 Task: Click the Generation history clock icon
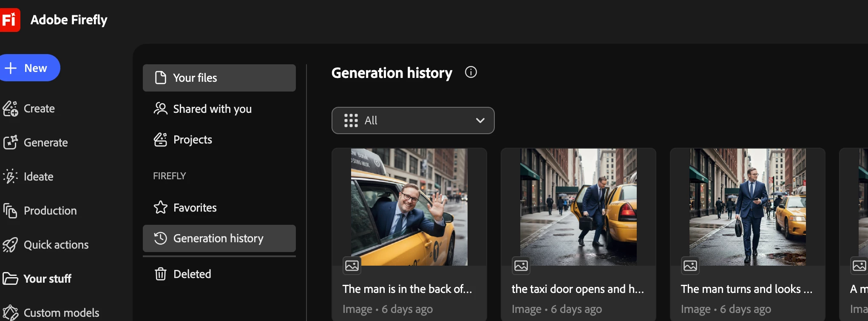coord(160,238)
